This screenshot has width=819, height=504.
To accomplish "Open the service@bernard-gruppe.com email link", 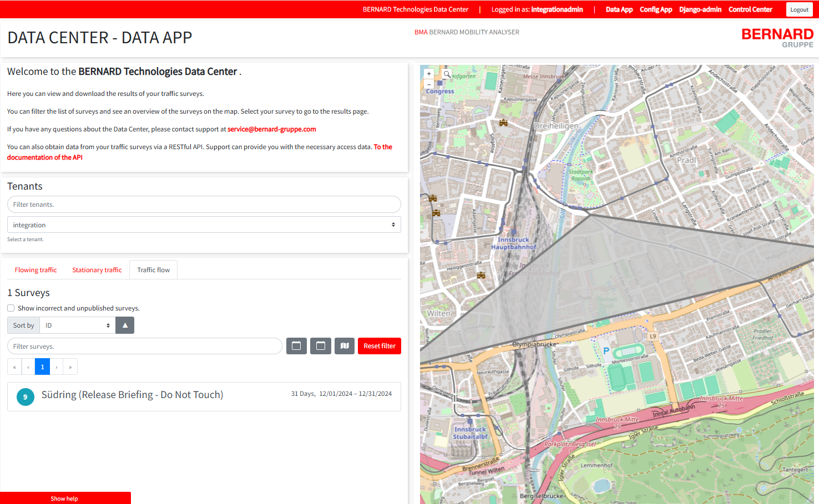I will 272,129.
